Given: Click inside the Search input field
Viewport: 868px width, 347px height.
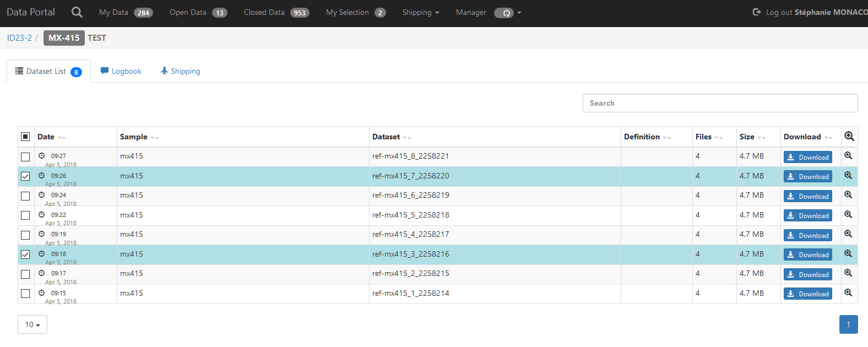Looking at the screenshot, I should (x=720, y=103).
